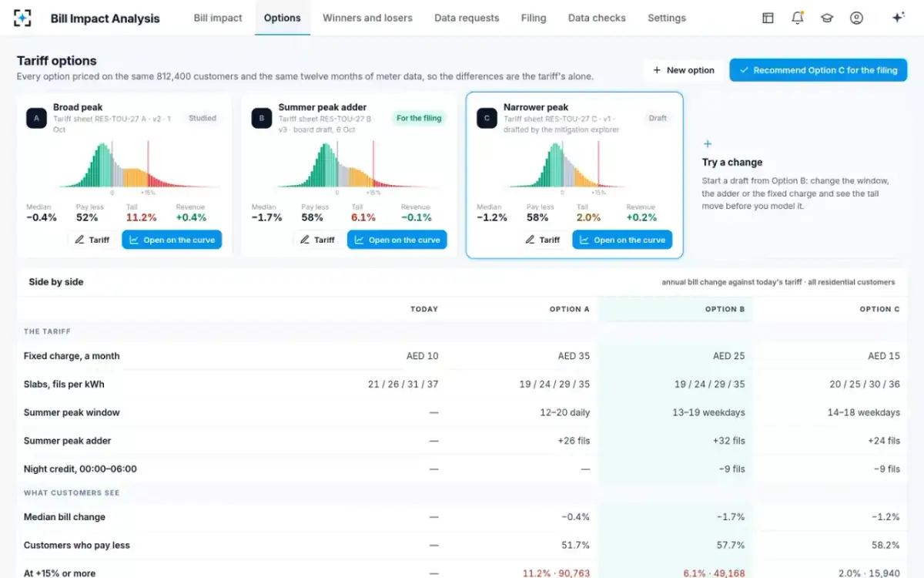Image resolution: width=924 pixels, height=578 pixels.
Task: Click the Studied badge on Broad peak
Action: 203,118
